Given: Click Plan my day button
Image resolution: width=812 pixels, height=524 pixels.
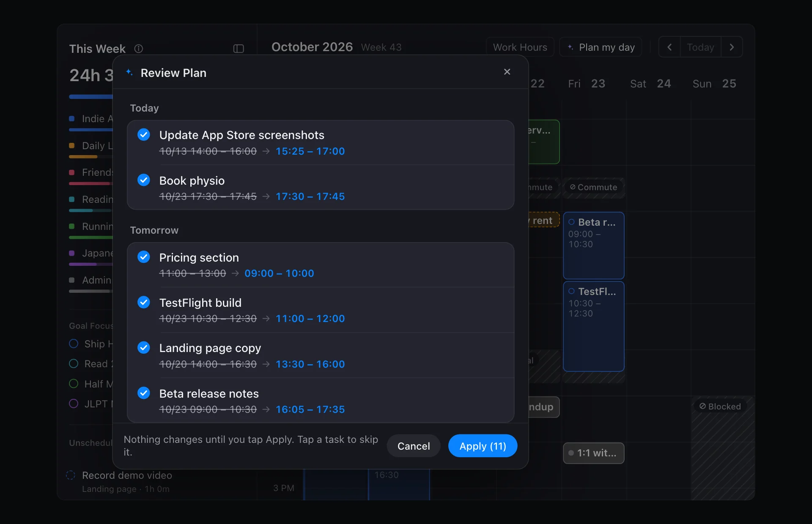Looking at the screenshot, I should click(601, 47).
